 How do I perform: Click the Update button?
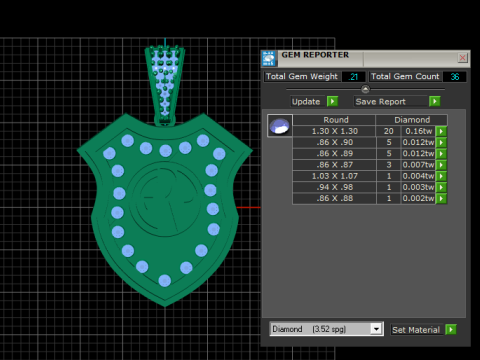pos(306,101)
